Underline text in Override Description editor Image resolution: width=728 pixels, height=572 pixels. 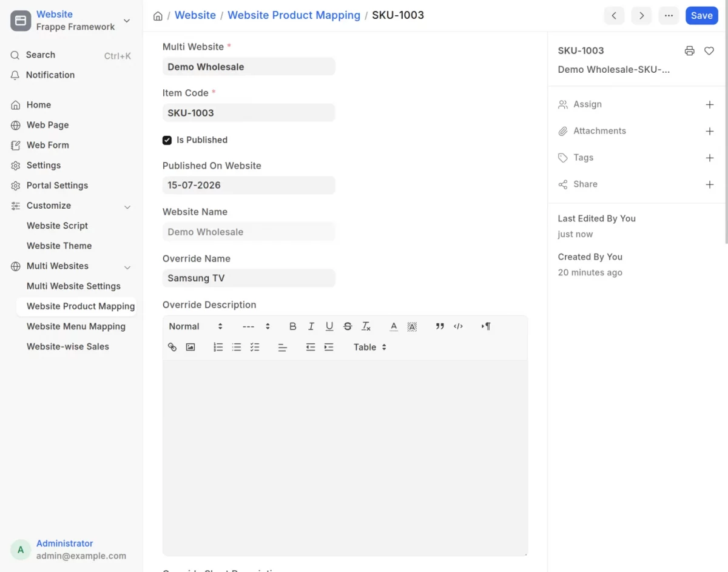[329, 326]
